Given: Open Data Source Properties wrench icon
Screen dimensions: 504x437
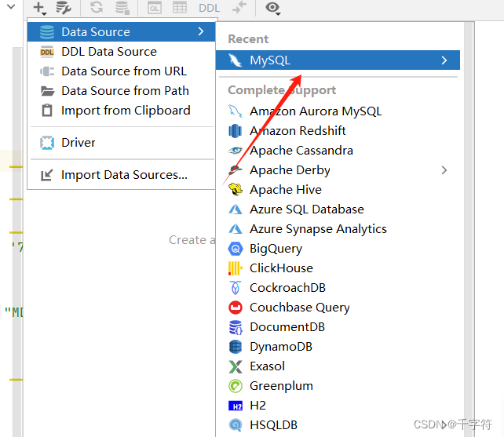Looking at the screenshot, I should (64, 8).
